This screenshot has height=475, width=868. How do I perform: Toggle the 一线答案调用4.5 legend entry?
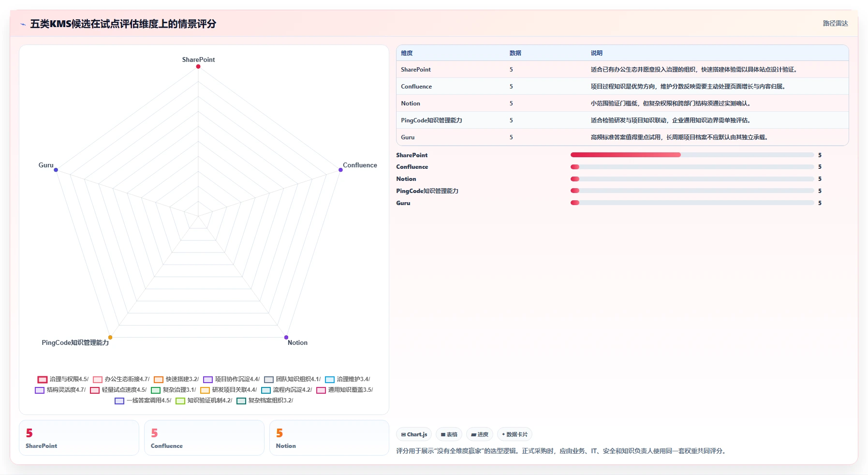(x=143, y=401)
